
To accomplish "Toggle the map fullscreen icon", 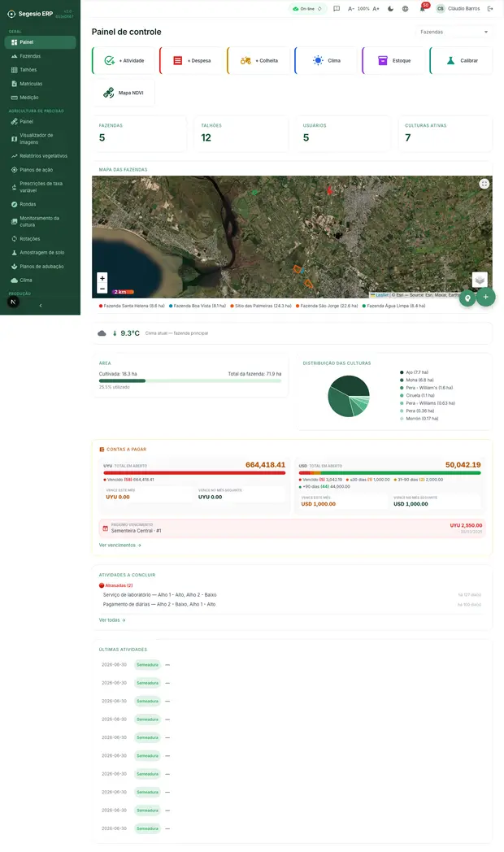I will point(484,184).
